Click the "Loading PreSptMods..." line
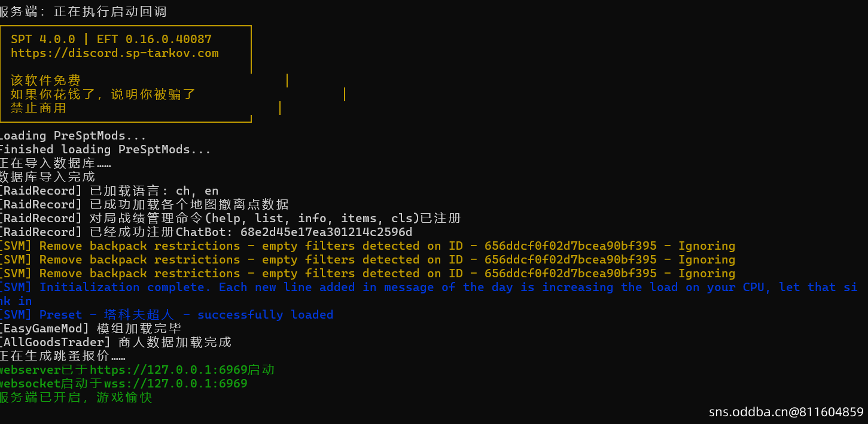This screenshot has height=424, width=868. coord(72,136)
